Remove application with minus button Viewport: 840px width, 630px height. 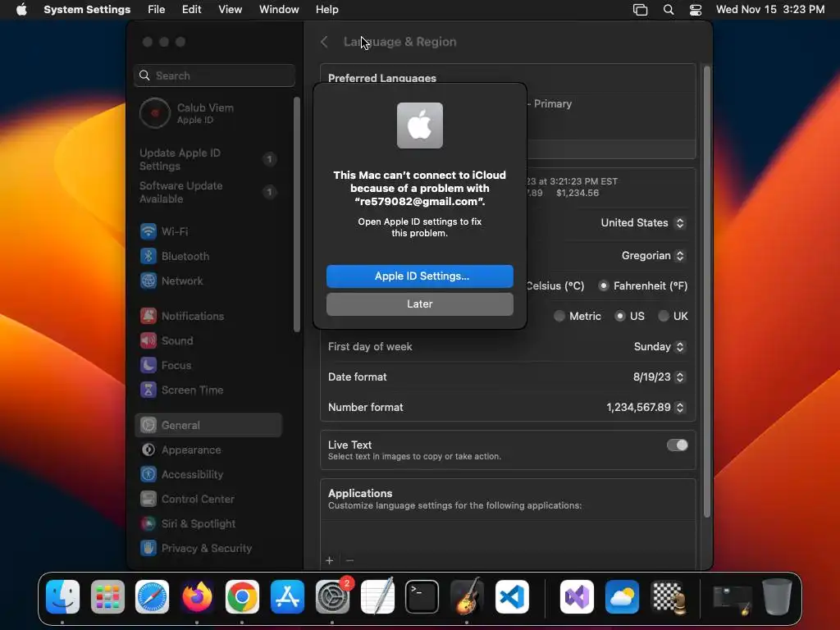click(x=349, y=560)
